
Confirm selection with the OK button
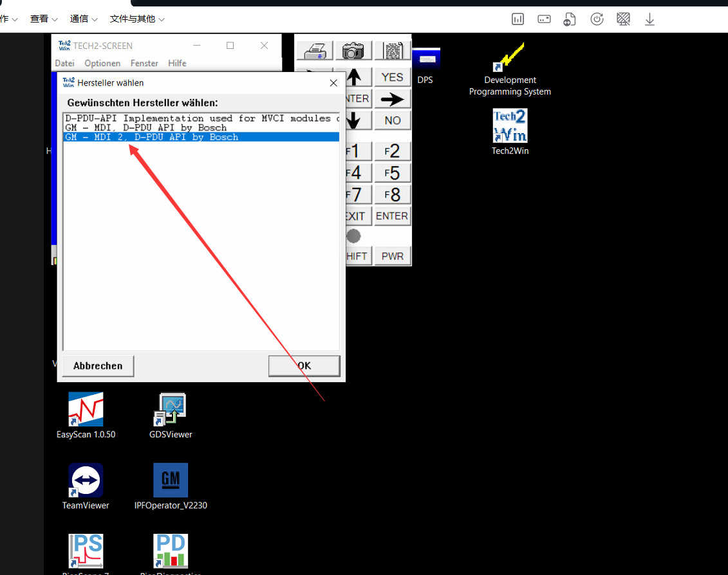point(304,366)
